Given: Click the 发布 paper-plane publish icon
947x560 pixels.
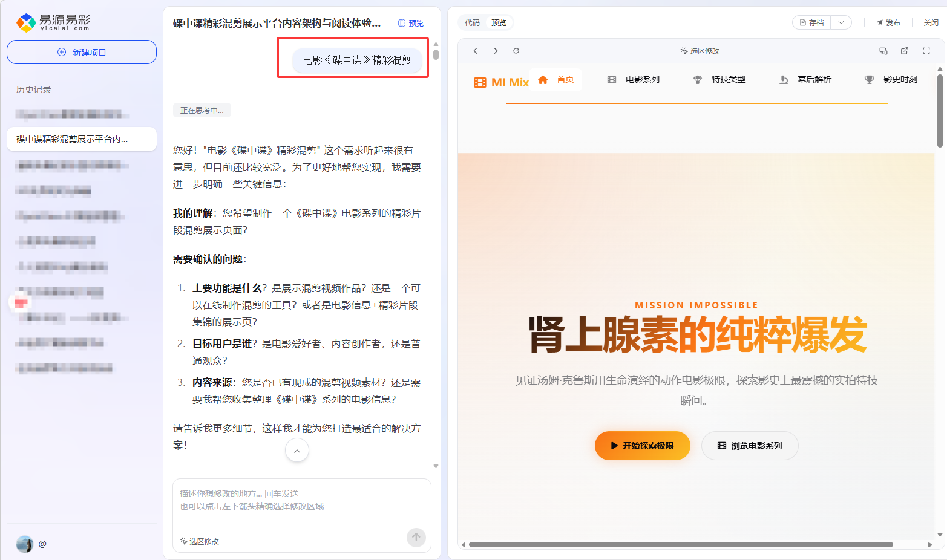Looking at the screenshot, I should click(x=879, y=22).
